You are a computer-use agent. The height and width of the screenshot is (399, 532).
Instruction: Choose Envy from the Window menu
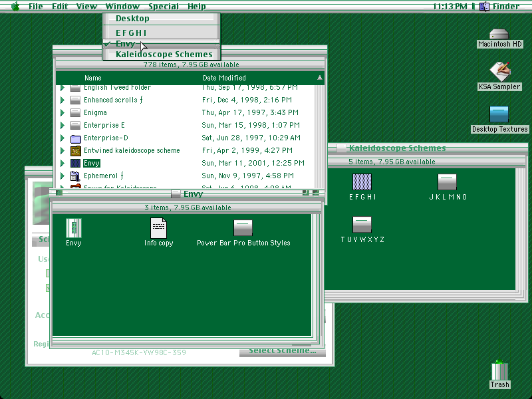pyautogui.click(x=162, y=44)
